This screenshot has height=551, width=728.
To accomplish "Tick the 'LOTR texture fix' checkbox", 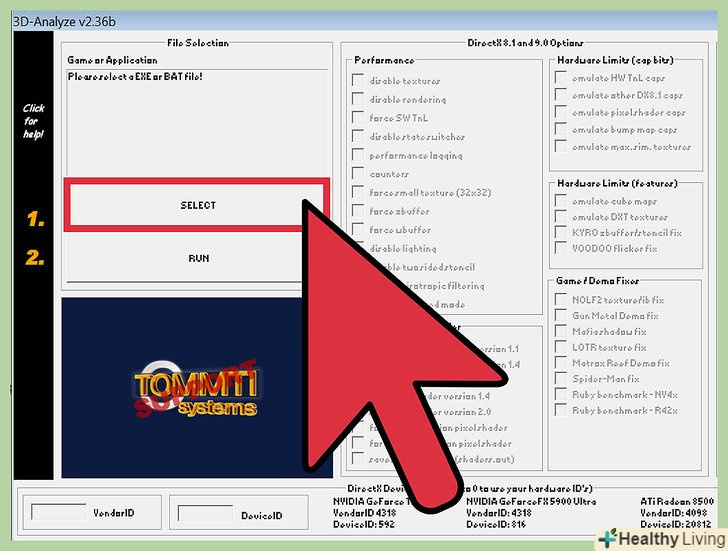I will [561, 347].
